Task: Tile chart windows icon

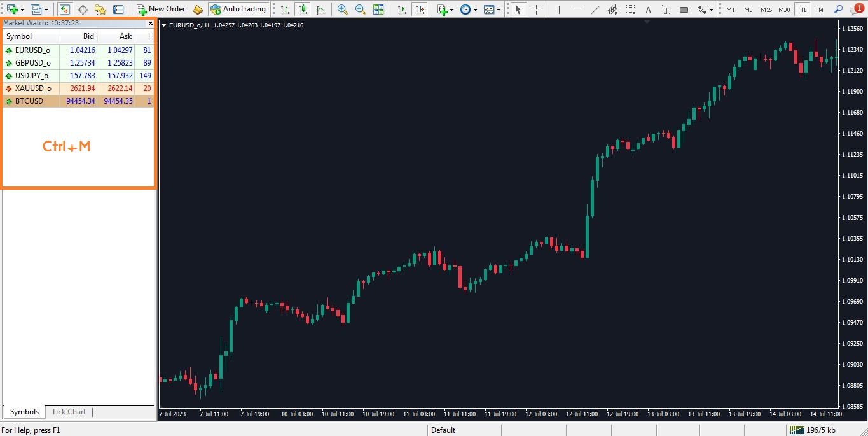Action: click(x=378, y=10)
